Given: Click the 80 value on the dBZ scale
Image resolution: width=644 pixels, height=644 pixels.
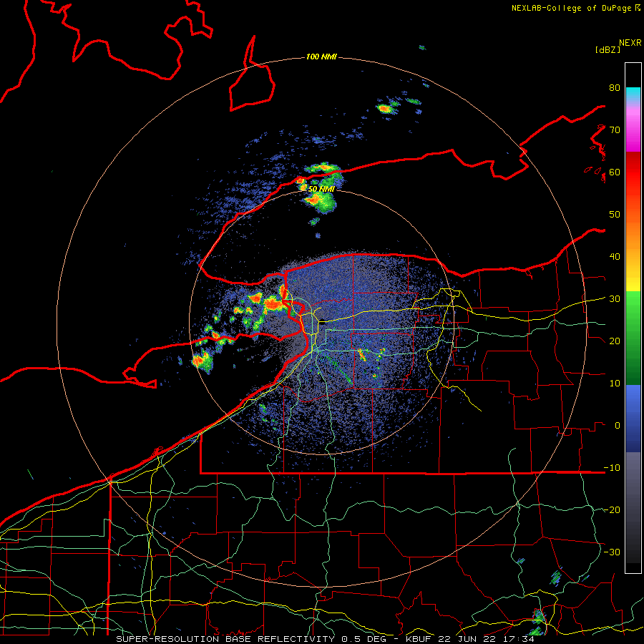Looking at the screenshot, I should coord(615,87).
